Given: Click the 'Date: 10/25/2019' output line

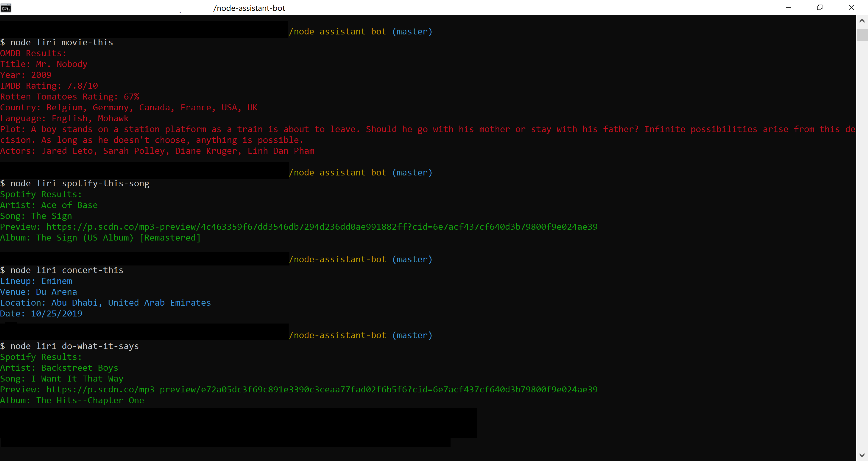Looking at the screenshot, I should pyautogui.click(x=41, y=314).
